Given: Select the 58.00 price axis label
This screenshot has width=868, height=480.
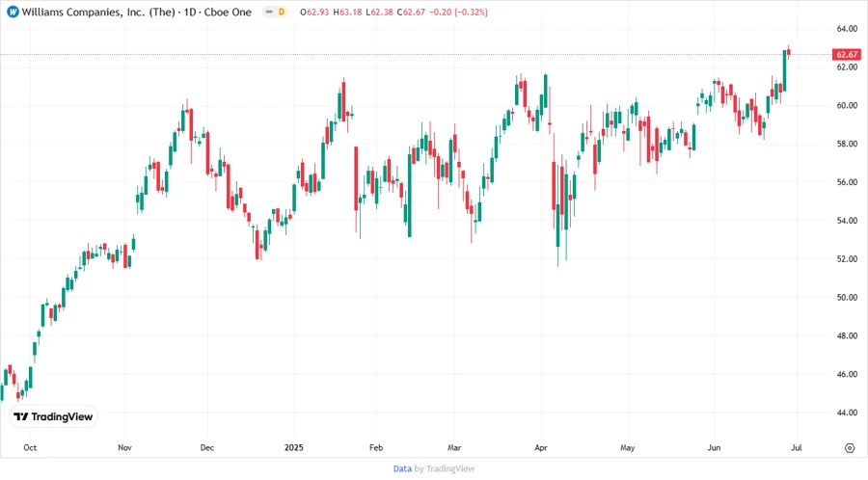Looking at the screenshot, I should [x=847, y=144].
